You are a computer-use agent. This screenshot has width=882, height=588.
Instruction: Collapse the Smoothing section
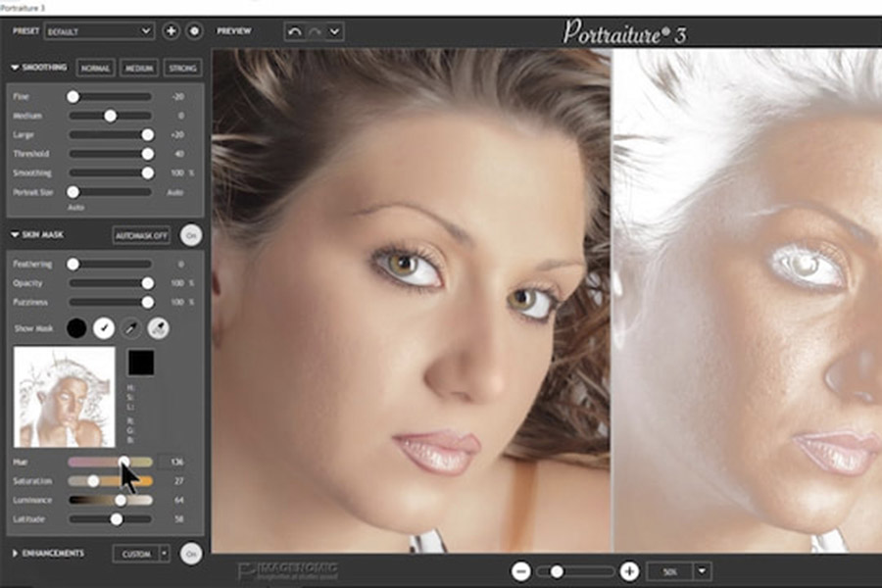click(15, 68)
